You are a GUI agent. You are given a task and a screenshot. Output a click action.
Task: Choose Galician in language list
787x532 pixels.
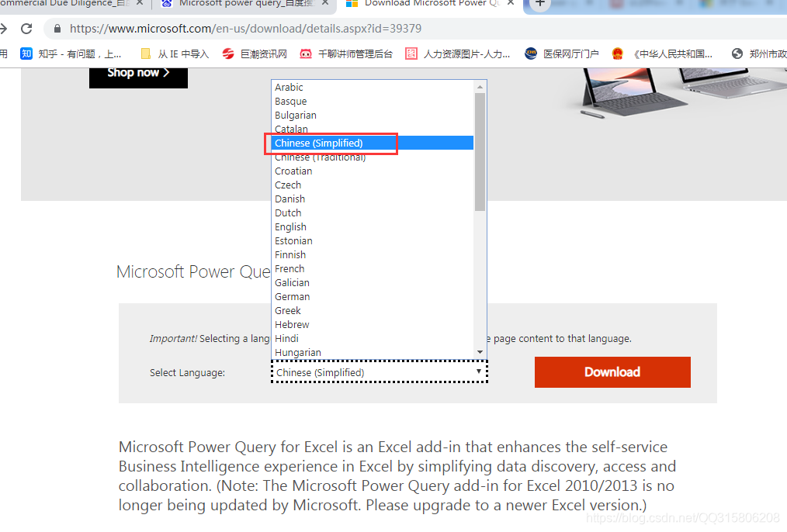click(x=372, y=283)
